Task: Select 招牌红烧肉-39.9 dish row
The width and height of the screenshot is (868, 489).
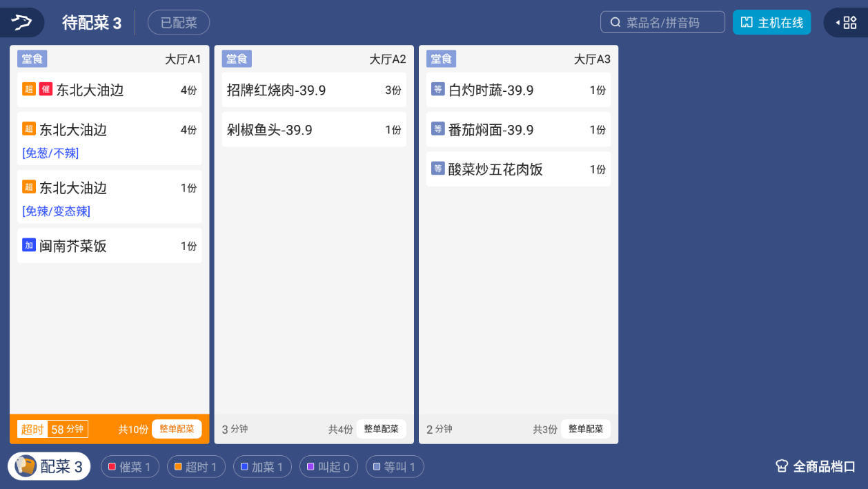Action: tap(314, 90)
